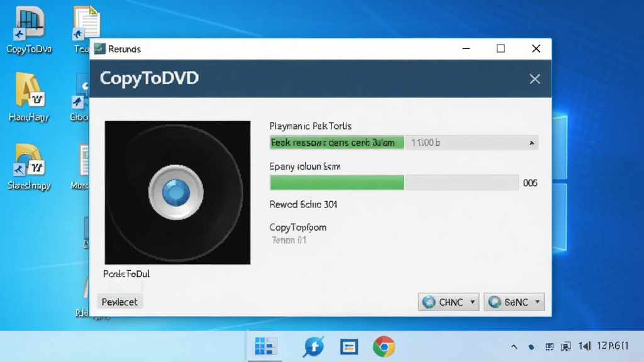
Task: Click the disc preview image
Action: [x=177, y=192]
